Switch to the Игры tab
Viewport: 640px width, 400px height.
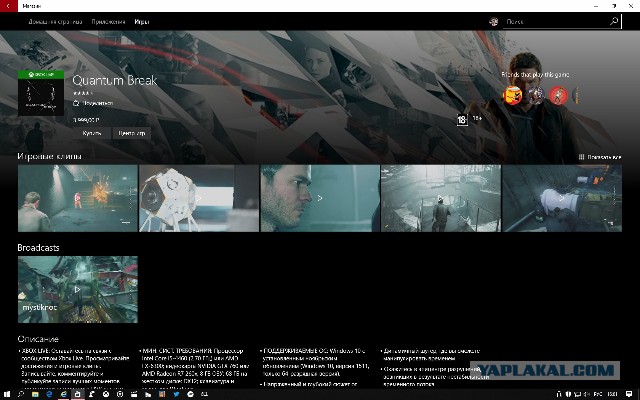click(142, 22)
